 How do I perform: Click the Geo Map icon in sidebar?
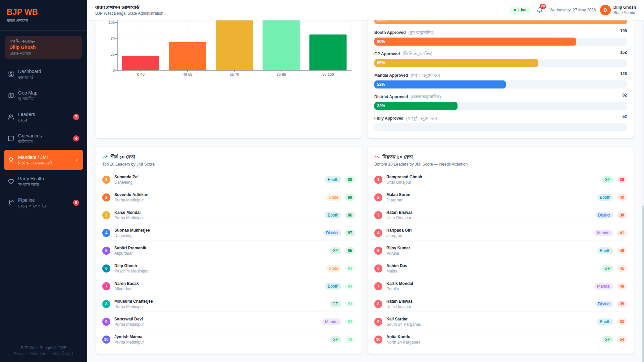tap(11, 96)
